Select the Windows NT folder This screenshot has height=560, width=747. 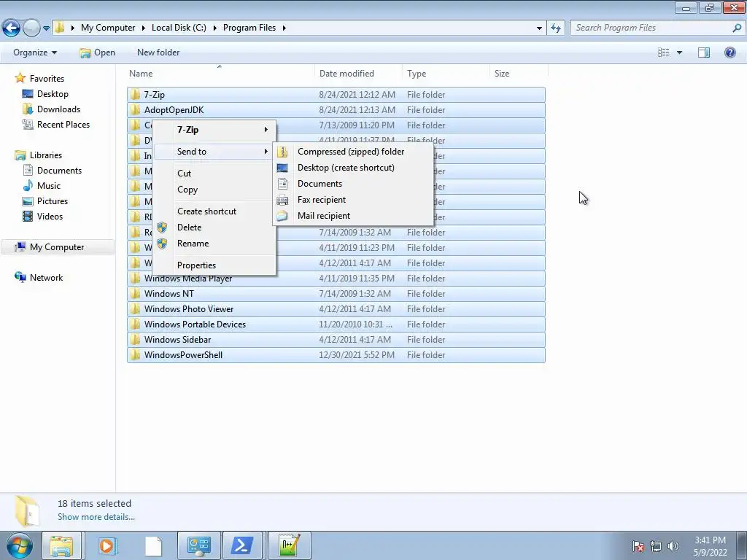point(336,294)
